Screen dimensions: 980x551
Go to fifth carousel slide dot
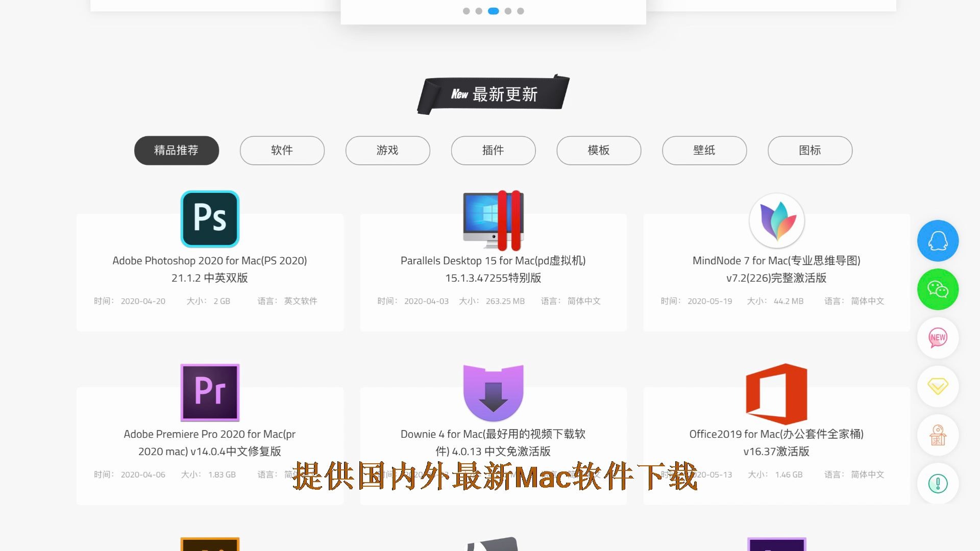[521, 11]
